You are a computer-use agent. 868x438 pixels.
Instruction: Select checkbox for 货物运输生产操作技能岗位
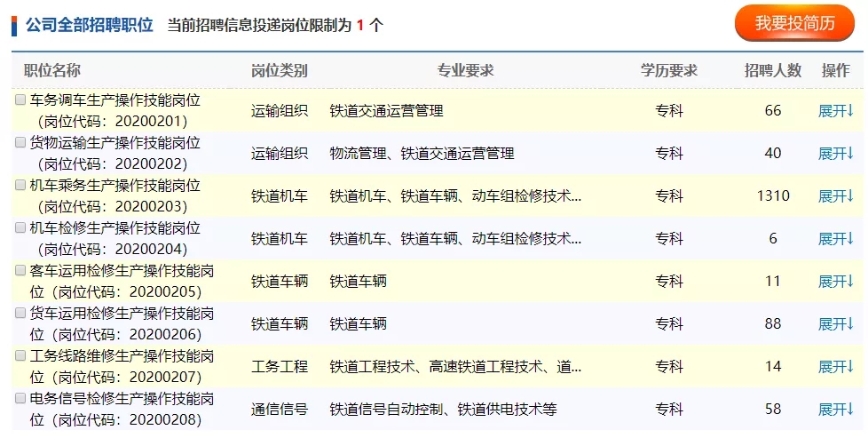click(20, 143)
